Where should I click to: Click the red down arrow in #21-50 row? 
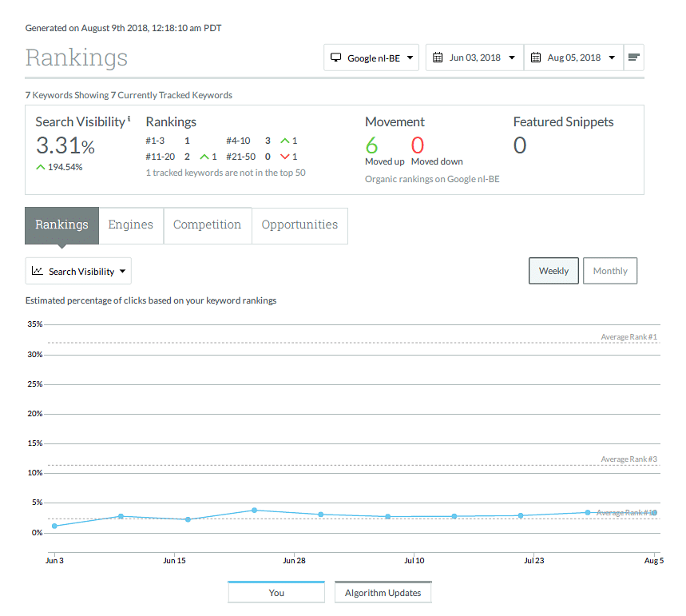[x=284, y=157]
